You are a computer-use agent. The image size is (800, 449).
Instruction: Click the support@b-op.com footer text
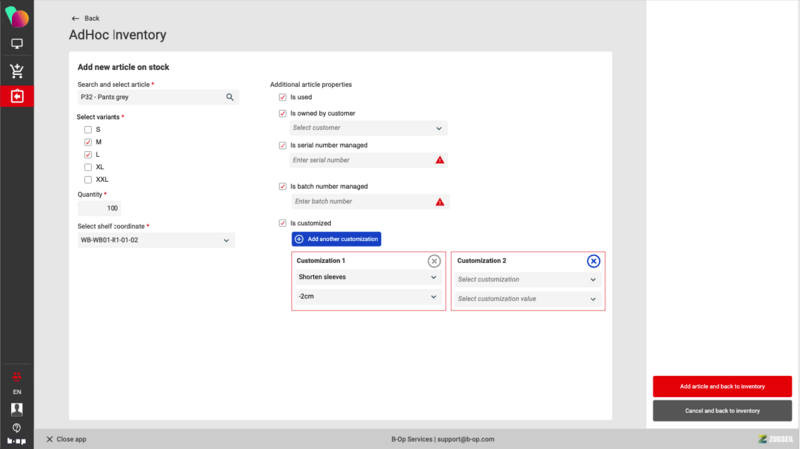(x=466, y=439)
